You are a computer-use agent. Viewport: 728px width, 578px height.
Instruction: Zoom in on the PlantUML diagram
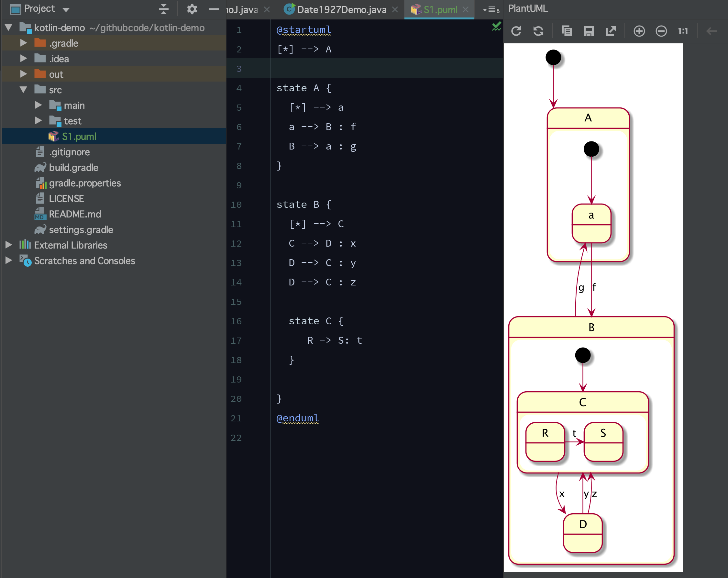(639, 31)
